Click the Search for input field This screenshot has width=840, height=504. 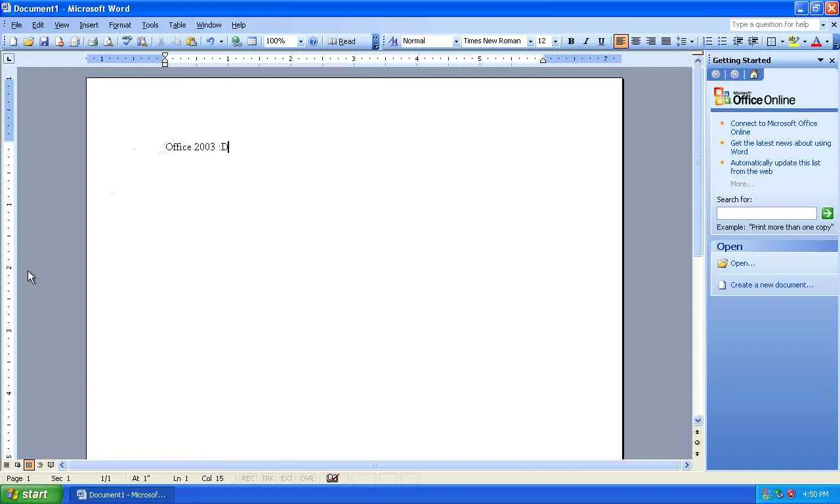coord(766,213)
